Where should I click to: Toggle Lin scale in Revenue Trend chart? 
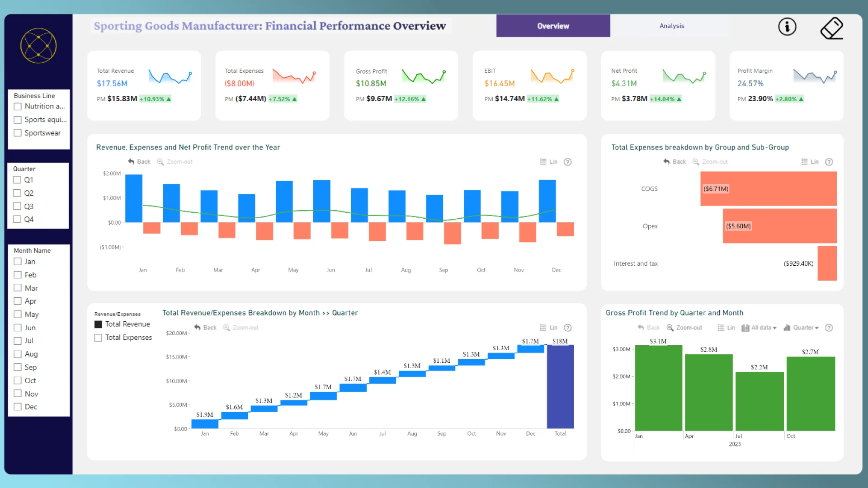549,162
